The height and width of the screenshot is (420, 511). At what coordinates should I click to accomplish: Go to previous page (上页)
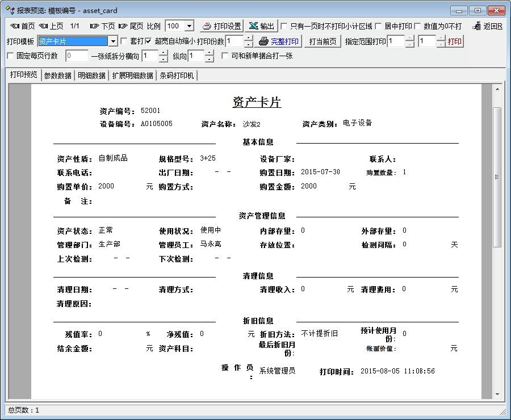click(51, 26)
